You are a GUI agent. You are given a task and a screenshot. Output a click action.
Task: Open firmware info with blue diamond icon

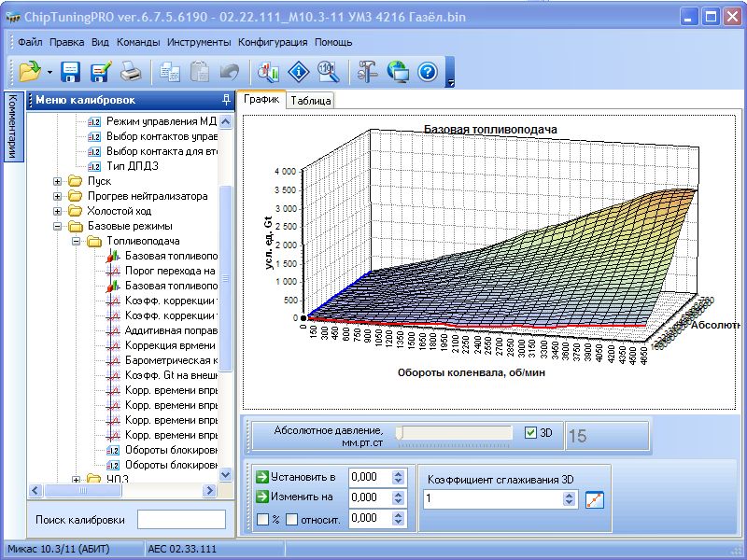[299, 71]
